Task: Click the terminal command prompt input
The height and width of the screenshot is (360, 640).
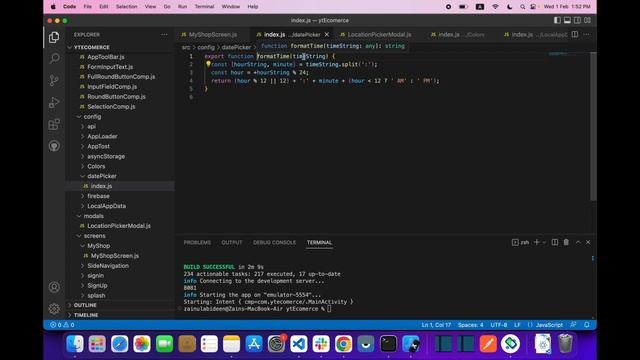Action: [329, 309]
